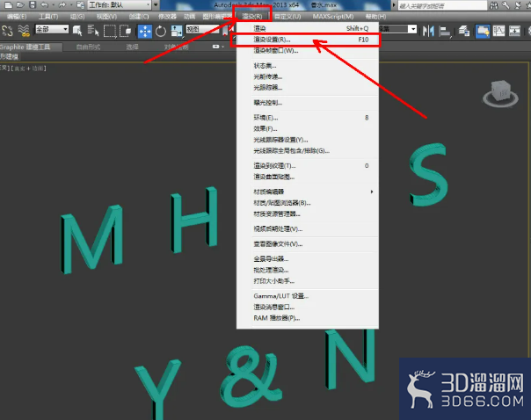
Task: Select the Select Object tool
Action: [x=77, y=31]
